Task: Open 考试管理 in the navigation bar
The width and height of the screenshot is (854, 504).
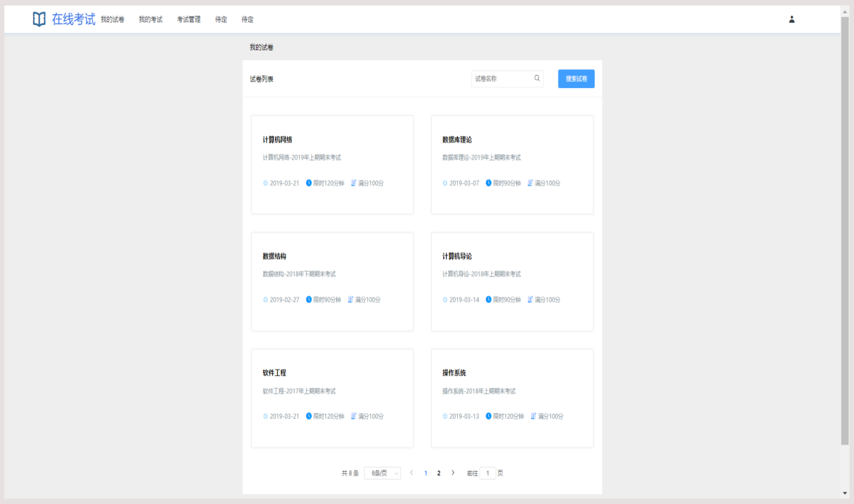Action: 189,20
